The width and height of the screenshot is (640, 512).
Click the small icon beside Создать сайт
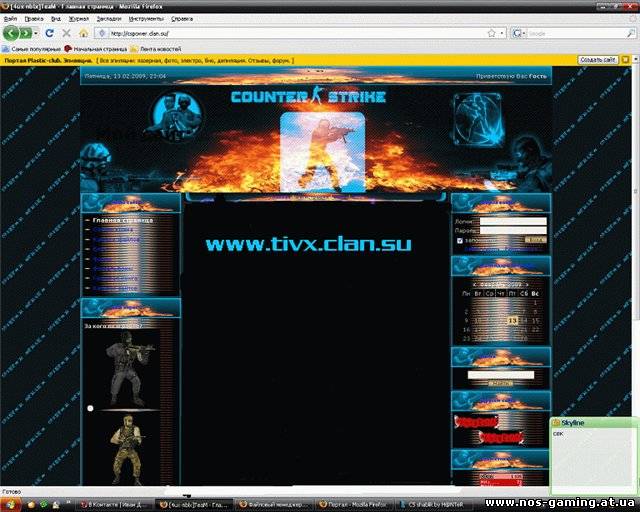click(625, 60)
